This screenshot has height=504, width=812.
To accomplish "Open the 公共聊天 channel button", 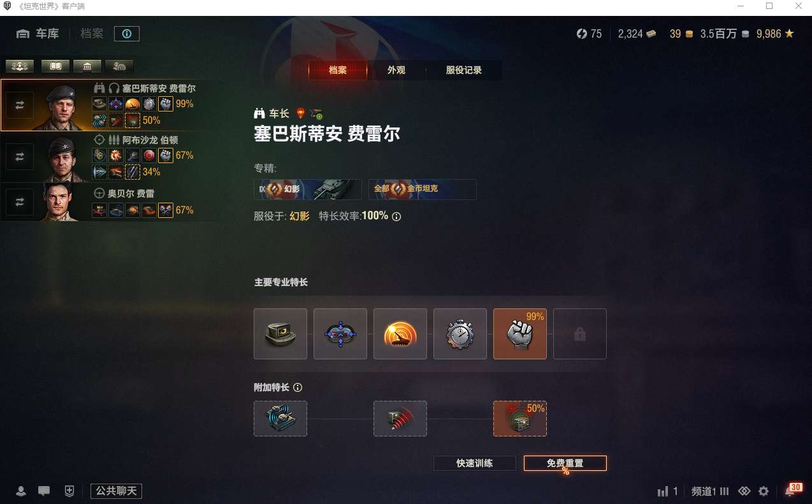I will [x=116, y=491].
